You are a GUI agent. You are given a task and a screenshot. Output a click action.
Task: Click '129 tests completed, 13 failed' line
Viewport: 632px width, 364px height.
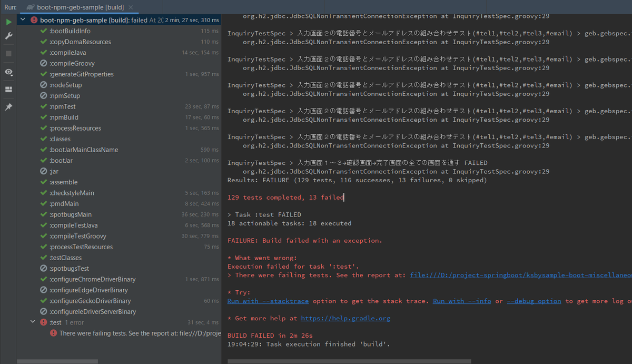(x=285, y=198)
